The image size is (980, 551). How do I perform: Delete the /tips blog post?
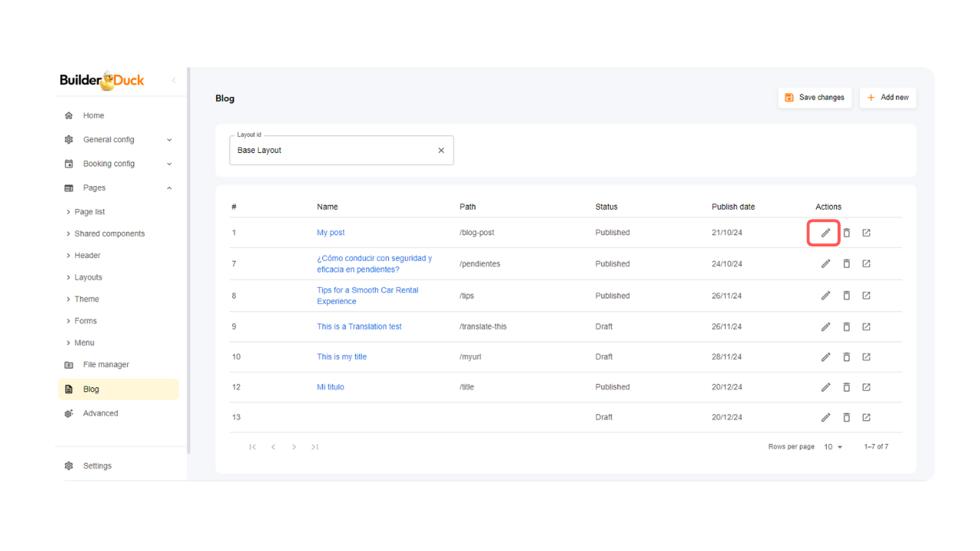point(846,295)
